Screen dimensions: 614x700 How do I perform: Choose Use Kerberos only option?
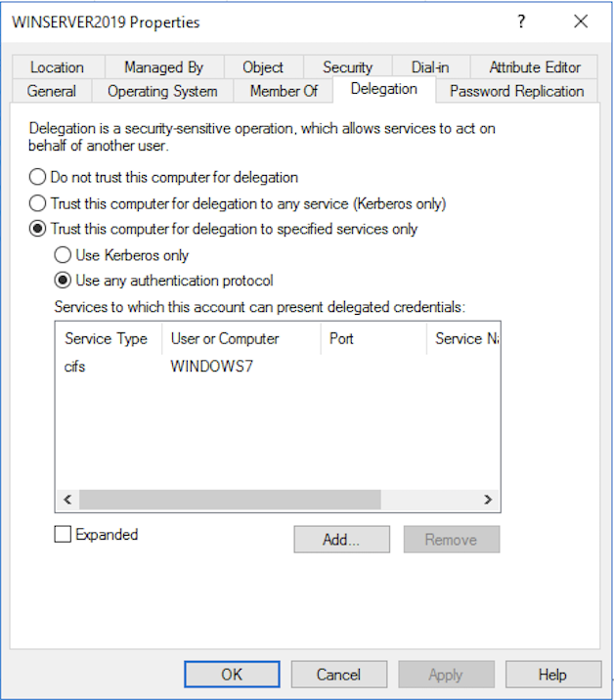pos(121,255)
